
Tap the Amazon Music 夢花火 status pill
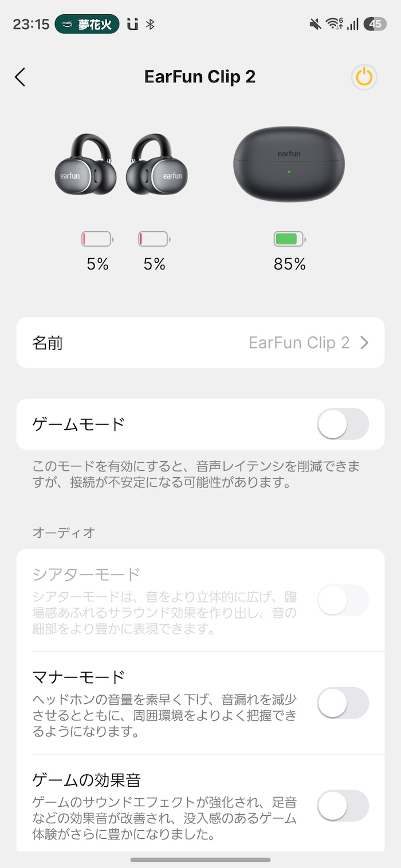pos(87,24)
